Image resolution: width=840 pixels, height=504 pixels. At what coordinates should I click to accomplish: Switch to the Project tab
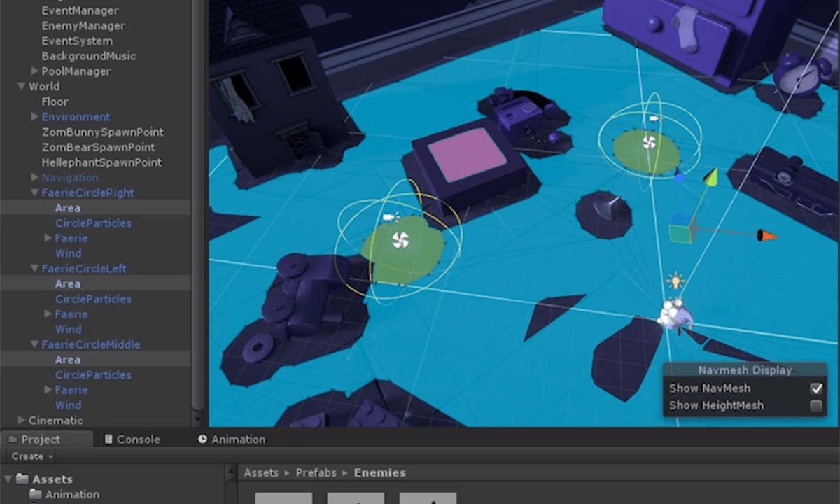tap(46, 440)
